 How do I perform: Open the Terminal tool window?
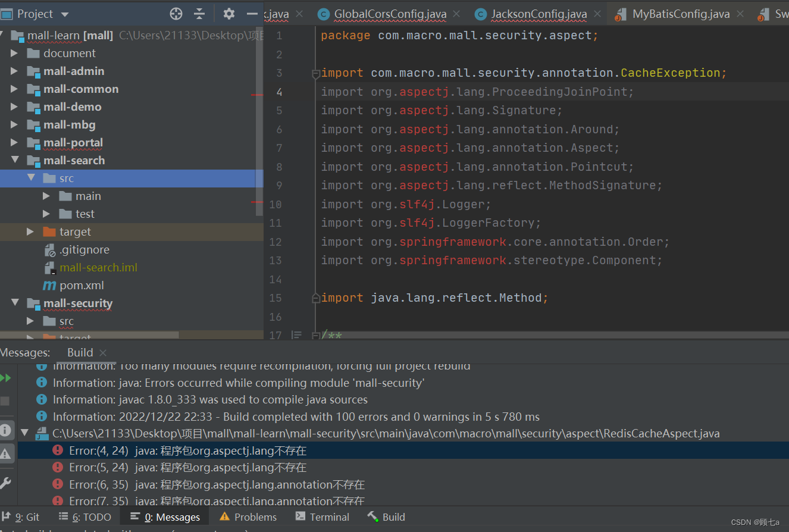322,517
